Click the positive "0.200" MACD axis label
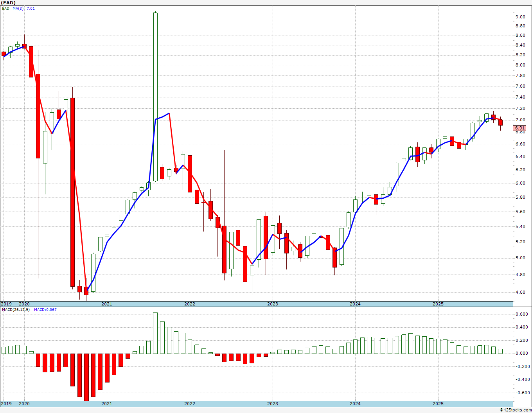Viewport: 532px width, 413px height. click(x=521, y=340)
